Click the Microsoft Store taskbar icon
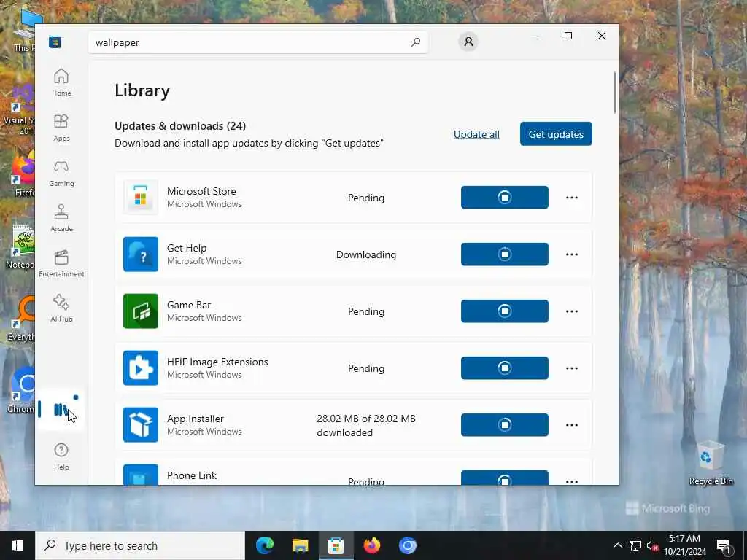This screenshot has width=747, height=560. pos(336,545)
